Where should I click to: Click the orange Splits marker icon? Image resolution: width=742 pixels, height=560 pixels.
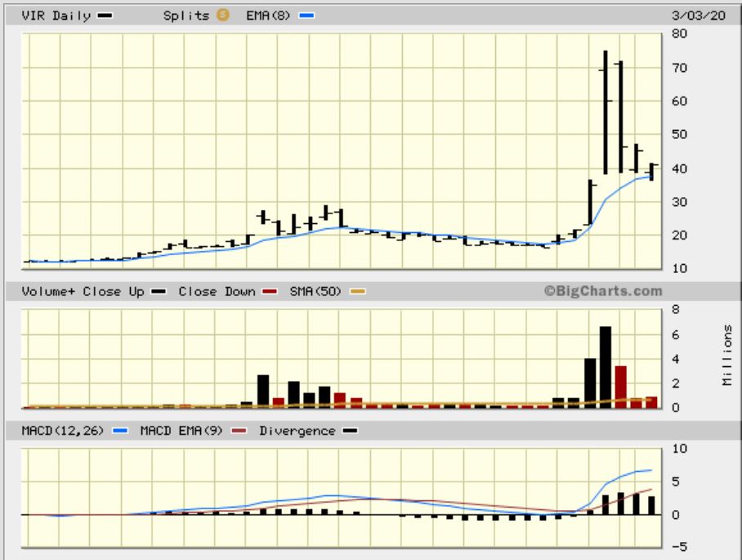click(x=223, y=16)
